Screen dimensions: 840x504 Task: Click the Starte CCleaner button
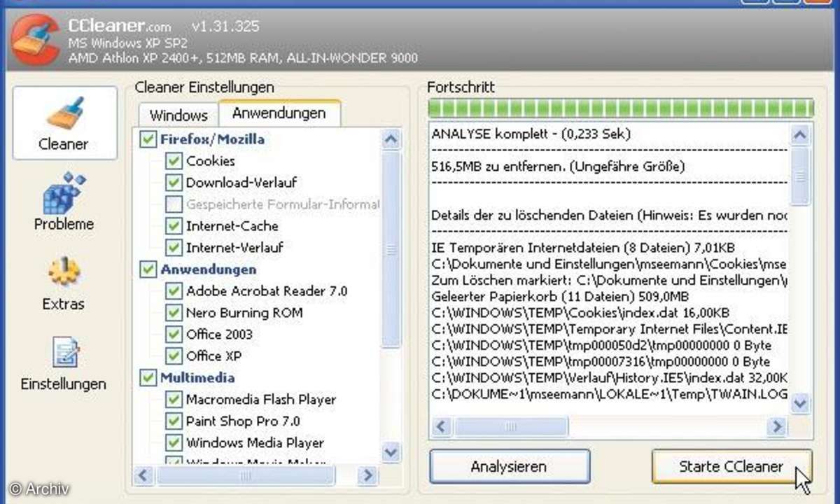click(731, 467)
